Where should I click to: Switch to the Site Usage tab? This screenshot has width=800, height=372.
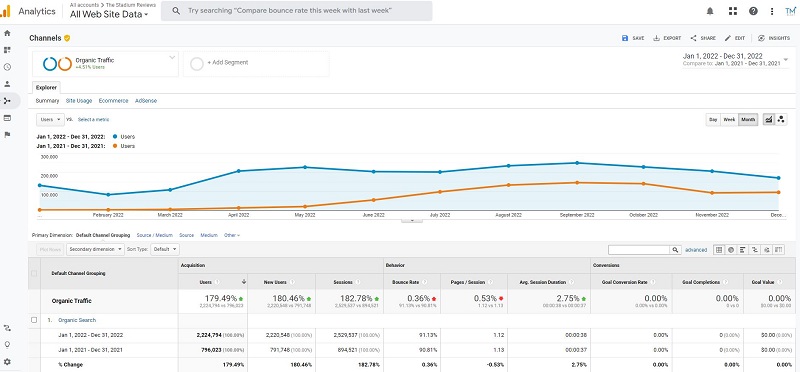click(79, 101)
